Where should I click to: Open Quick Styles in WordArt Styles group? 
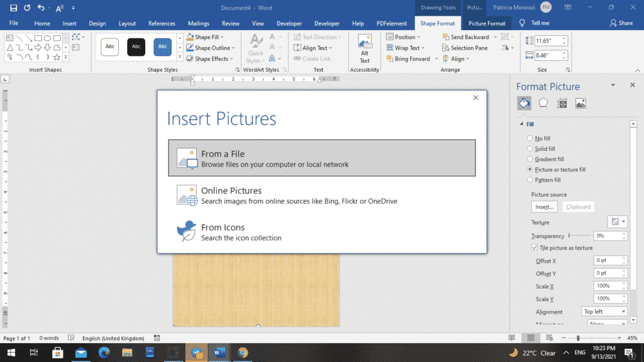[x=255, y=46]
